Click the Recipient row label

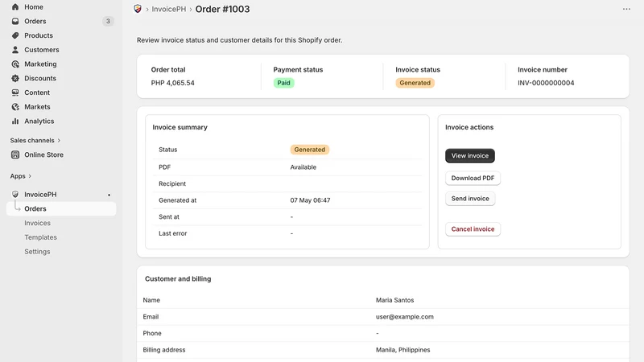pos(172,184)
